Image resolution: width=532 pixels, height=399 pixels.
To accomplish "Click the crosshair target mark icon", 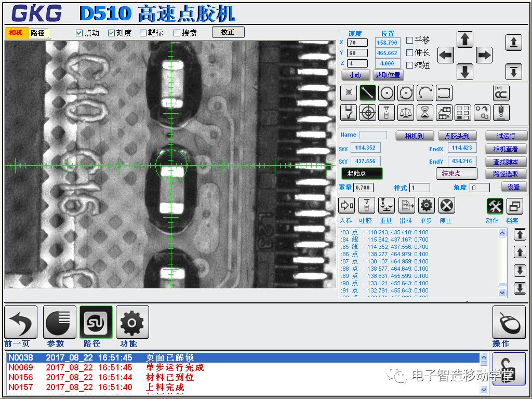I will point(368,112).
